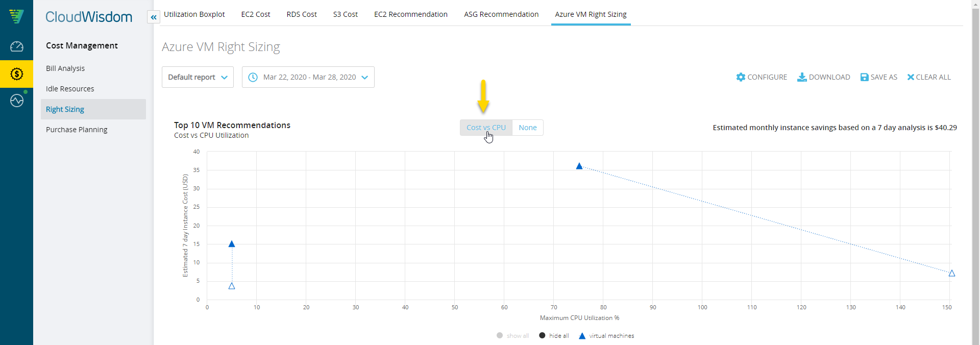Open the ASG Recommendation tab

click(501, 14)
